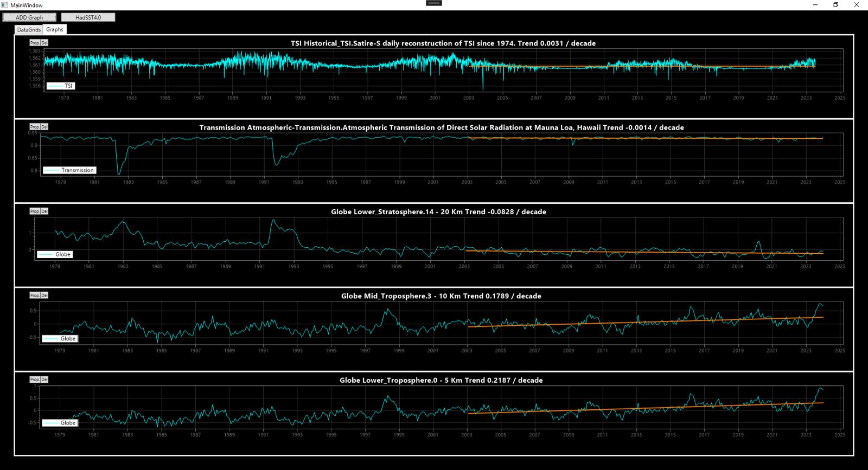Delete the TSI Historical graph with Del
Viewport: 868px width, 470px height.
(x=44, y=43)
